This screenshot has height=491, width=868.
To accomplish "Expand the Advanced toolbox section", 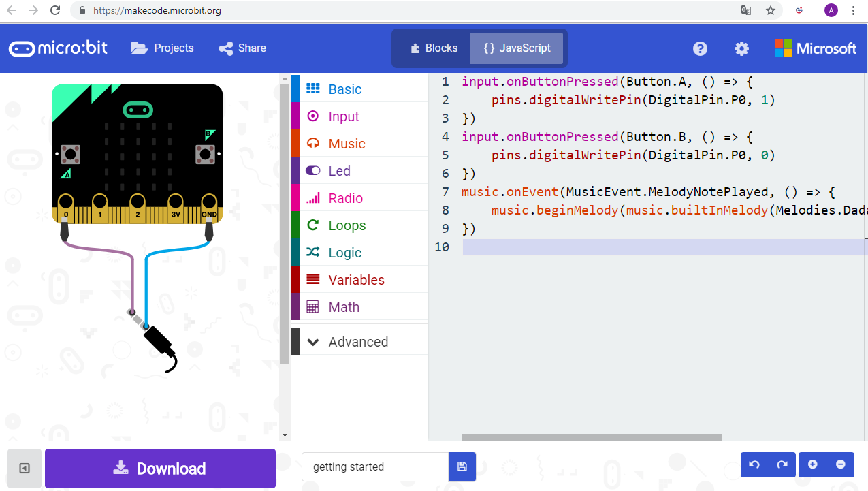I will point(359,341).
